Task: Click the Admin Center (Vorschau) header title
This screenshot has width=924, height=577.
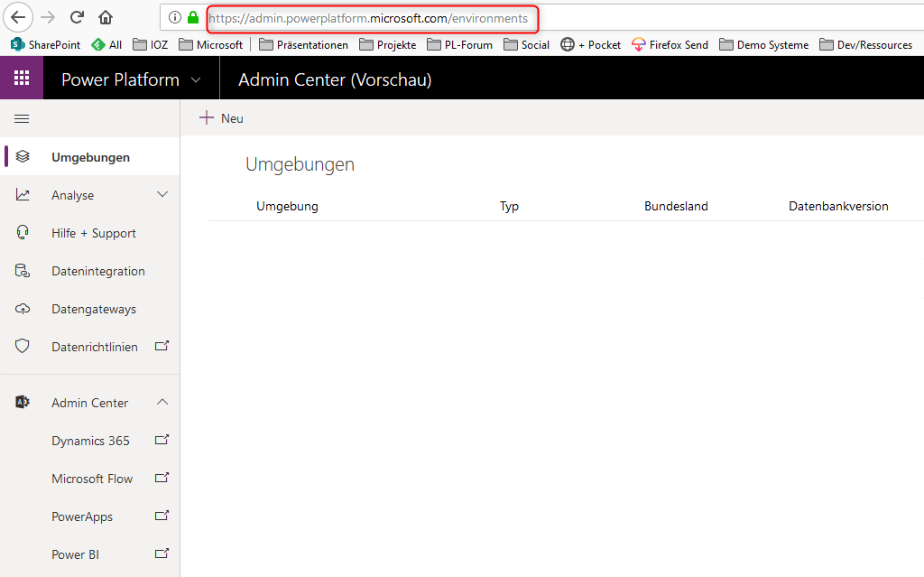Action: [335, 79]
